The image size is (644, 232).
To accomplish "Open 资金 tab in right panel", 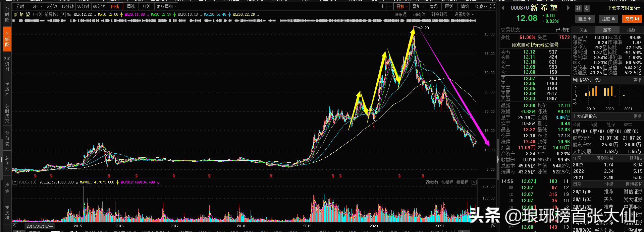I will [584, 30].
